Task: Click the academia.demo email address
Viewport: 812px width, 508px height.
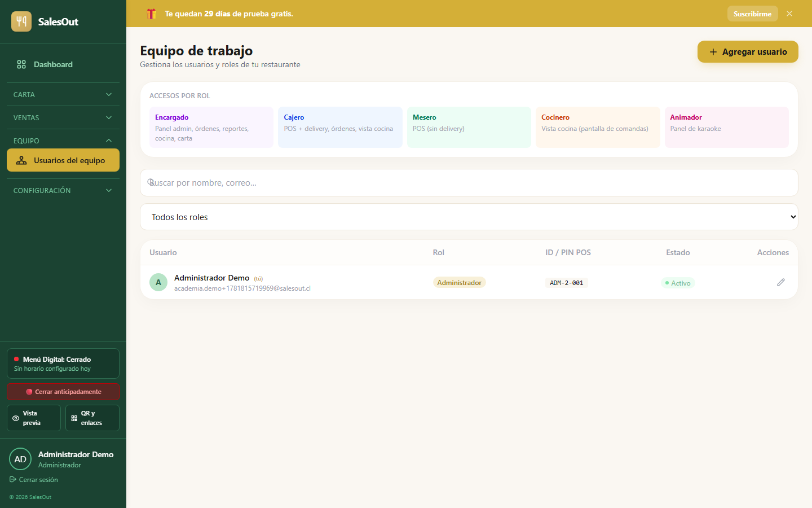Action: [242, 288]
